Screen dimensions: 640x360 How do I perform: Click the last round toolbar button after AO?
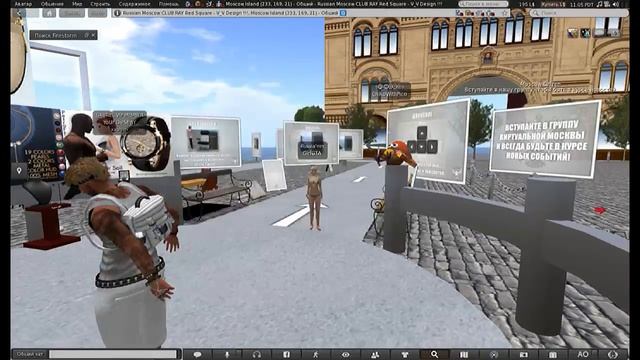[612, 354]
